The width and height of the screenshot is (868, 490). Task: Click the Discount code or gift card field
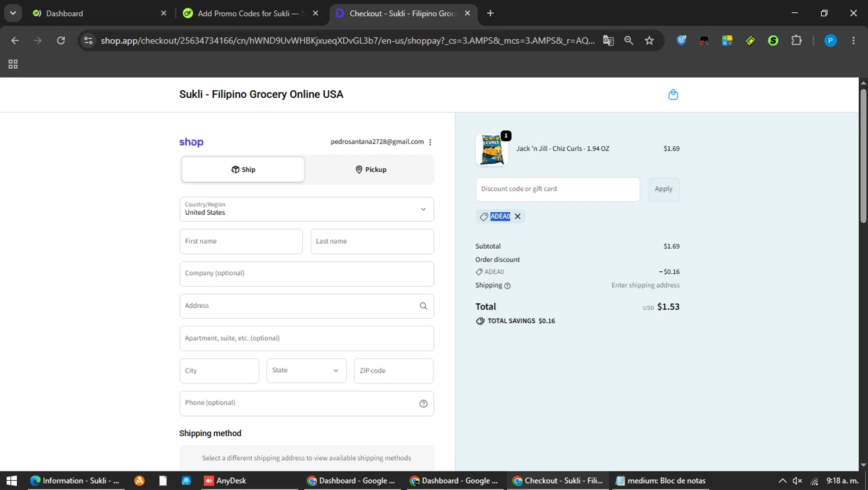point(558,189)
